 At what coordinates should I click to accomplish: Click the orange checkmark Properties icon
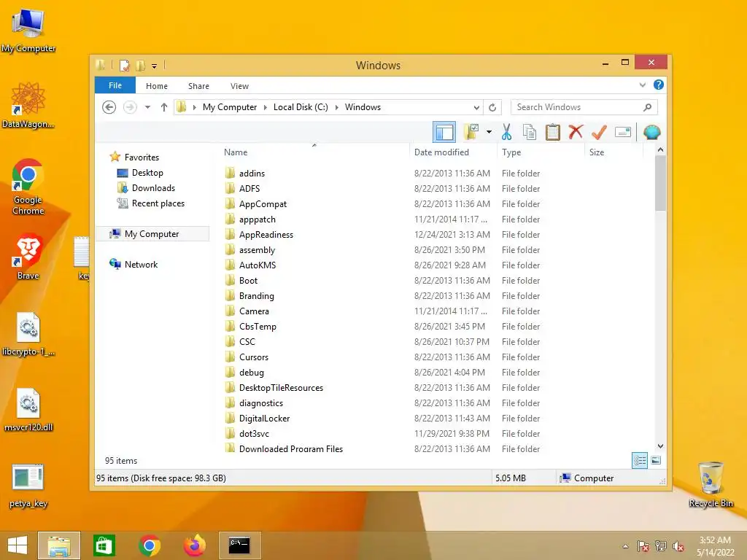click(600, 132)
